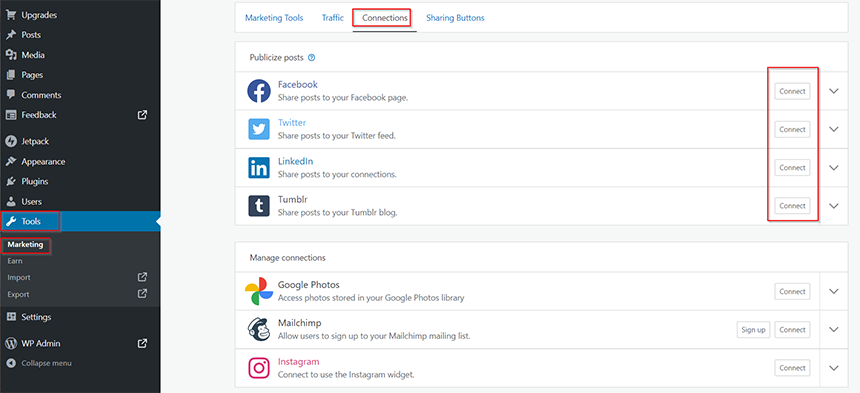Viewport: 860px width, 393px height.
Task: Click the Tumblr title text
Action: (293, 200)
